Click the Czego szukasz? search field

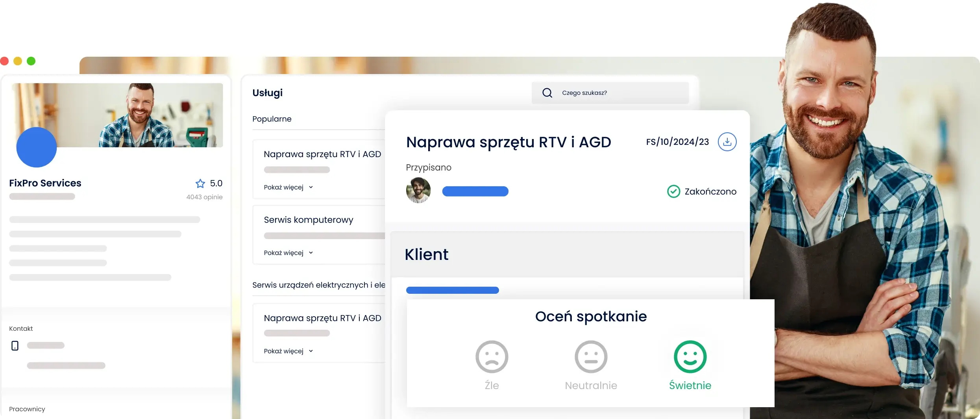tap(610, 93)
